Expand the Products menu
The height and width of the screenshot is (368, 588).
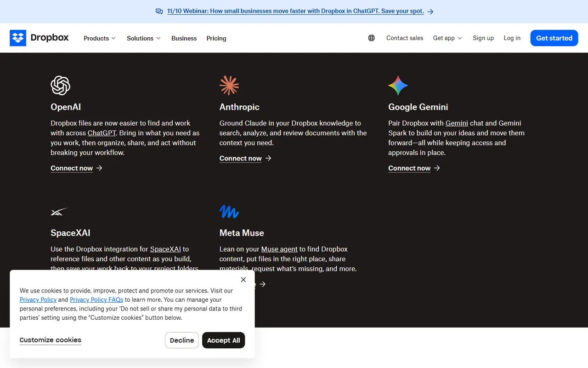[x=100, y=38]
